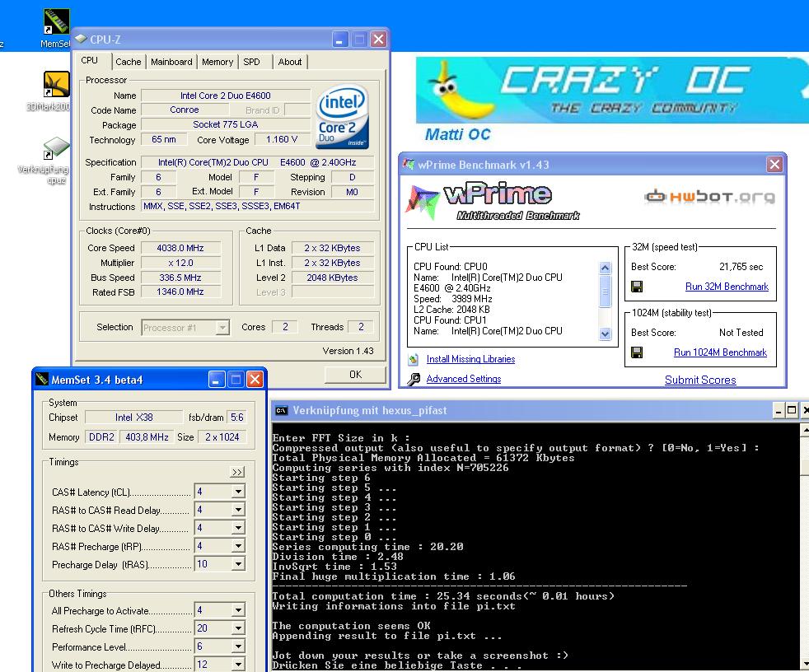Image resolution: width=809 pixels, height=672 pixels.
Task: Maximize the hexus_pifast console window
Action: (792, 410)
